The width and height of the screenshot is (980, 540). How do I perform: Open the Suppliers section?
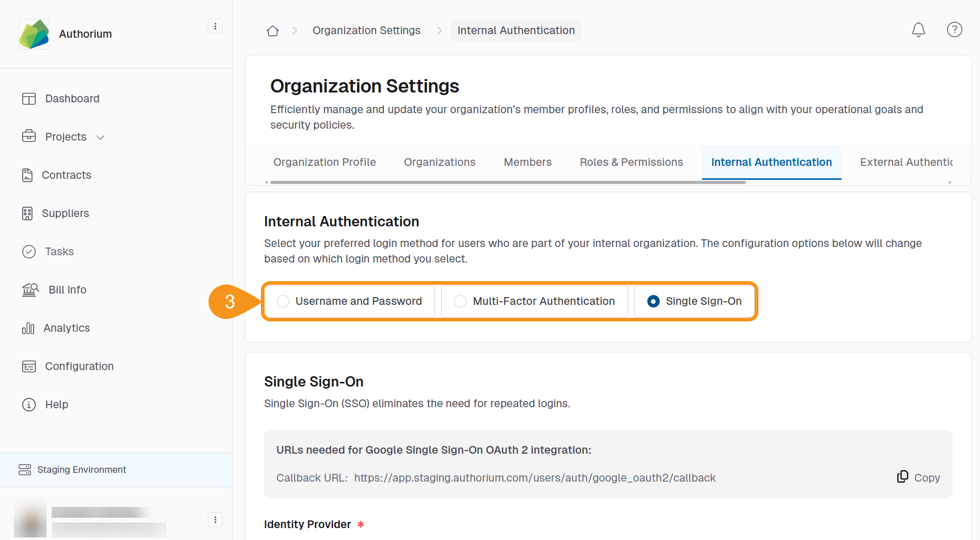(x=65, y=213)
